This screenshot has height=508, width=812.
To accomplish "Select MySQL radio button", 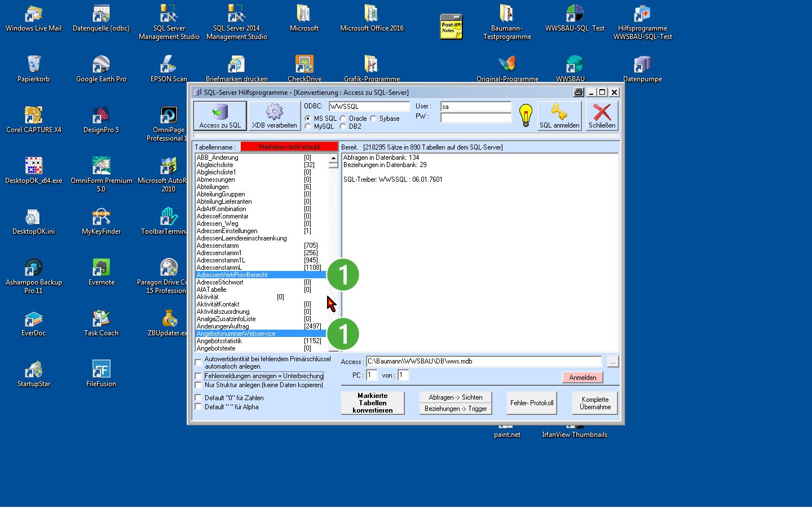I will (308, 126).
